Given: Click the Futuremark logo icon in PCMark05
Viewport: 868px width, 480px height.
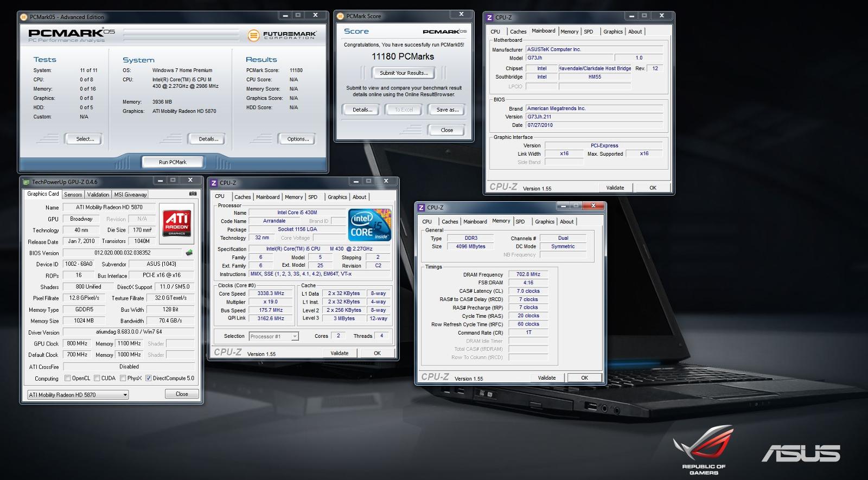Looking at the screenshot, I should (x=253, y=36).
